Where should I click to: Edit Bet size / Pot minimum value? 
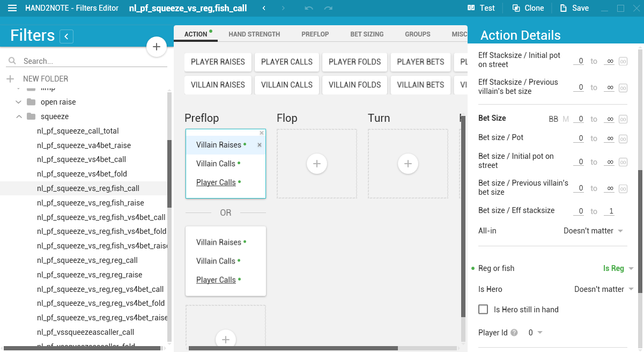click(579, 138)
